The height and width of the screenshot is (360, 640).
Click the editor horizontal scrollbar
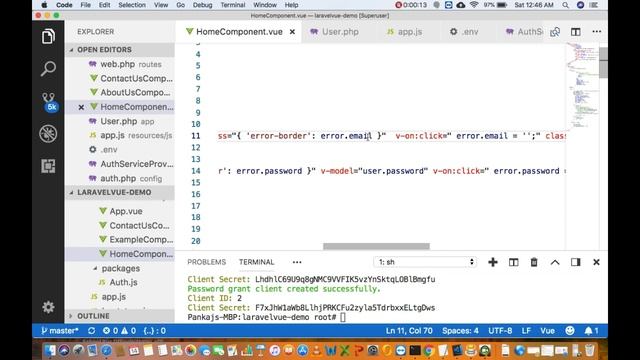pyautogui.click(x=376, y=246)
